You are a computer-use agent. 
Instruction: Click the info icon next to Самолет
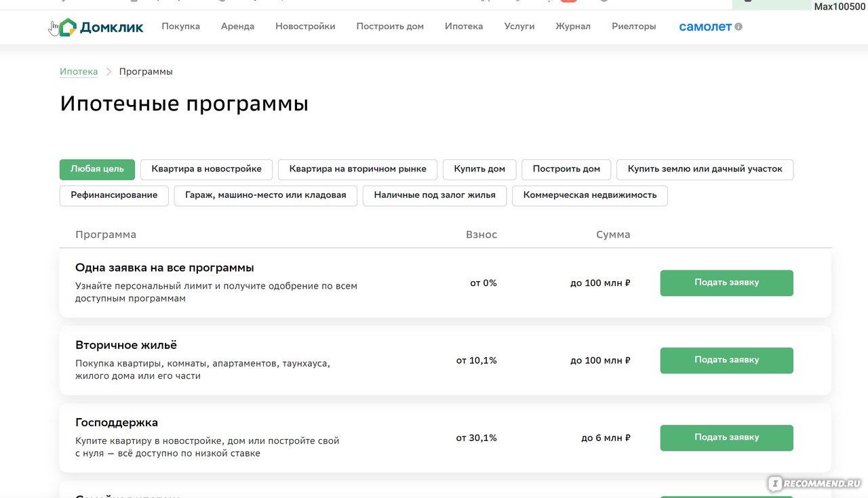(738, 27)
